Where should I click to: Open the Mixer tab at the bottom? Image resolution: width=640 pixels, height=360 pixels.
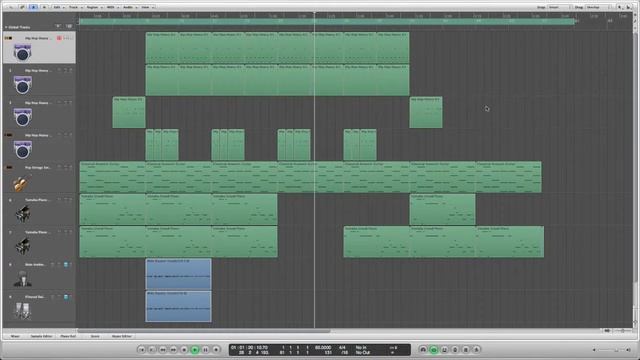pyautogui.click(x=15, y=336)
